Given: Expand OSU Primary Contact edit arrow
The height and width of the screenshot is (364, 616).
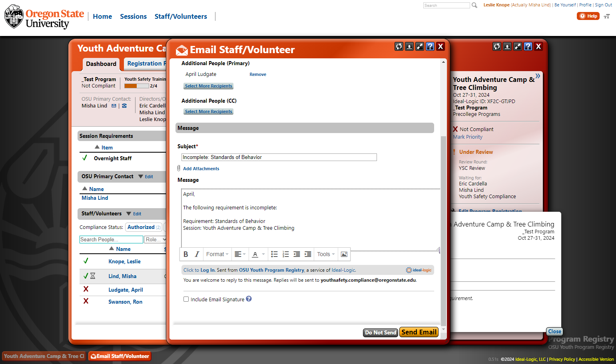Looking at the screenshot, I should tap(141, 176).
